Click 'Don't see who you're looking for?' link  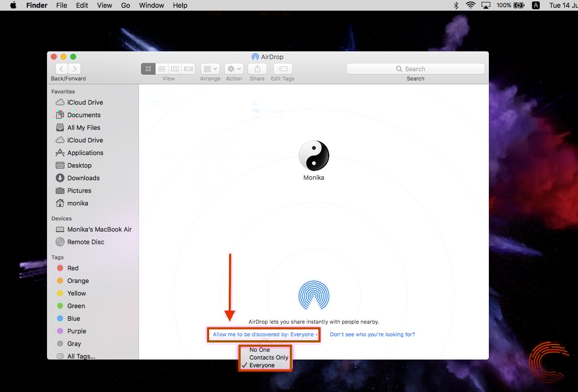tap(372, 334)
